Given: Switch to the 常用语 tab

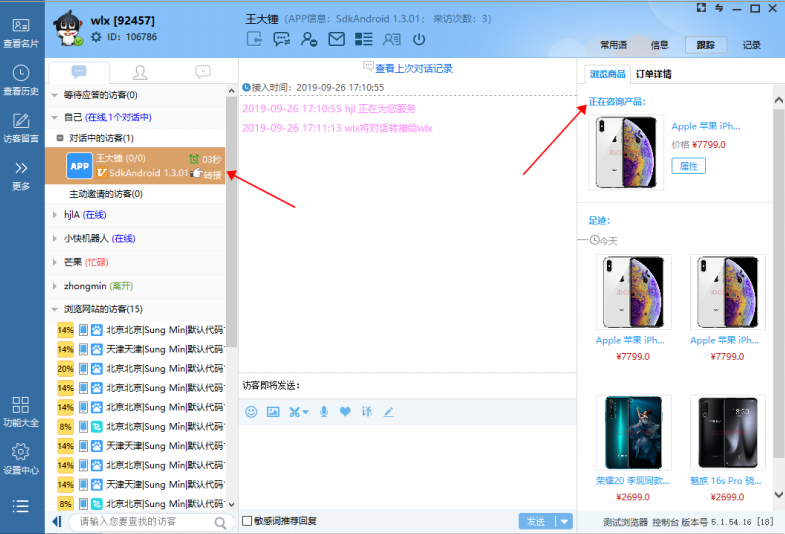Looking at the screenshot, I should pos(613,45).
